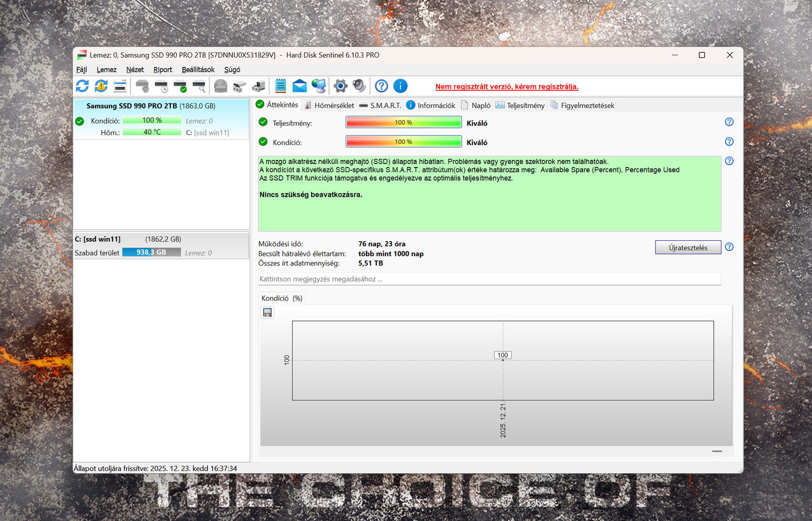The width and height of the screenshot is (812, 521).
Task: Click 'Kiváló' next to Teljesítmény bar
Action: point(477,123)
